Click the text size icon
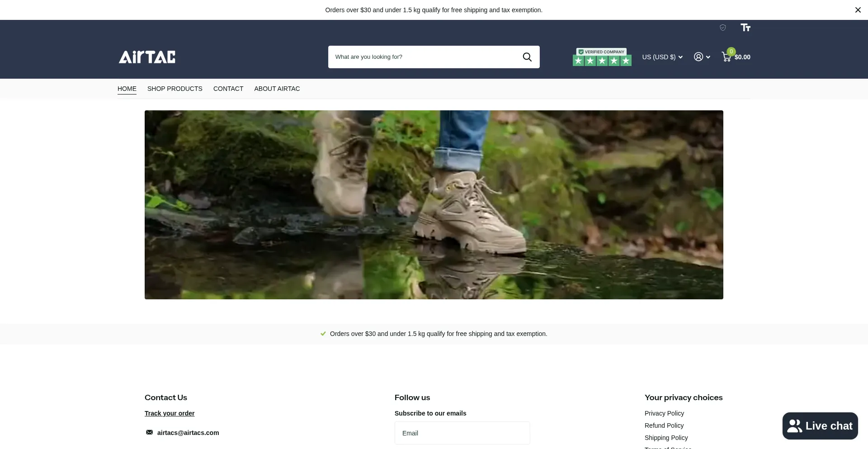Image resolution: width=868 pixels, height=449 pixels. pyautogui.click(x=745, y=28)
